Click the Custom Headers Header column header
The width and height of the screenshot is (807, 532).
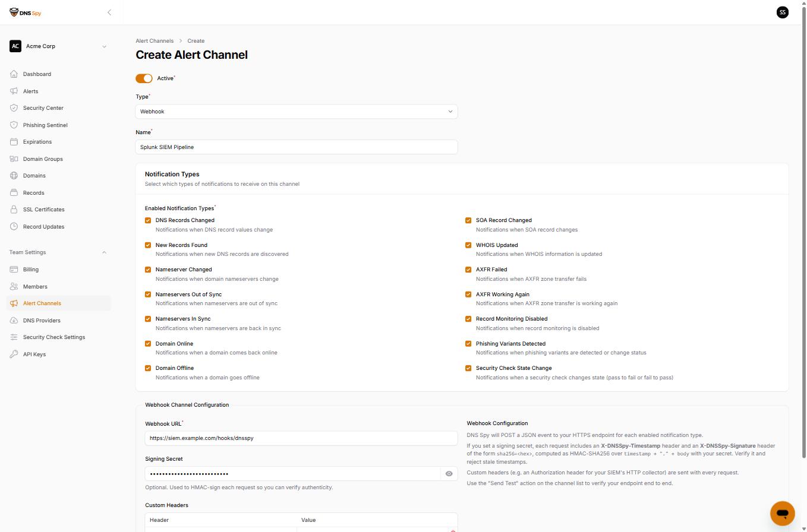(159, 520)
